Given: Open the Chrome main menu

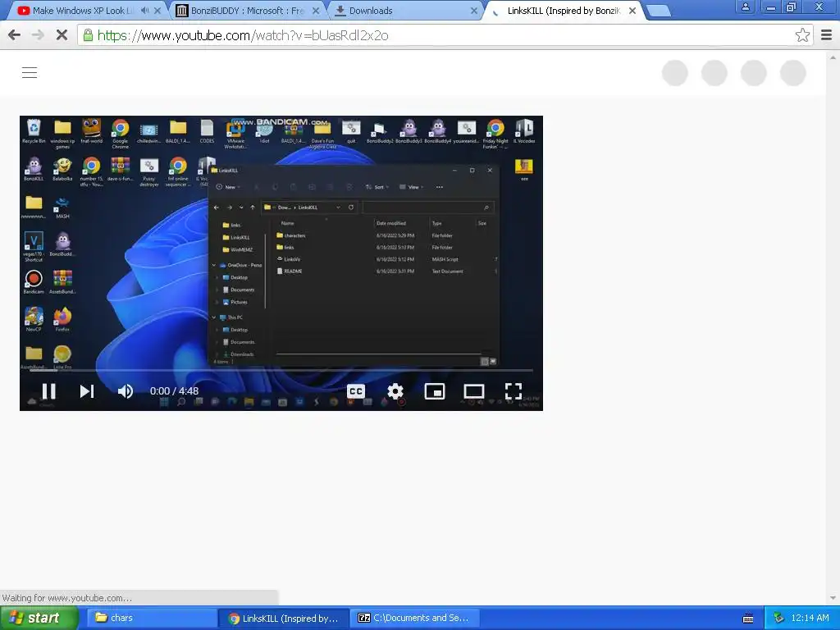Looking at the screenshot, I should click(x=827, y=35).
